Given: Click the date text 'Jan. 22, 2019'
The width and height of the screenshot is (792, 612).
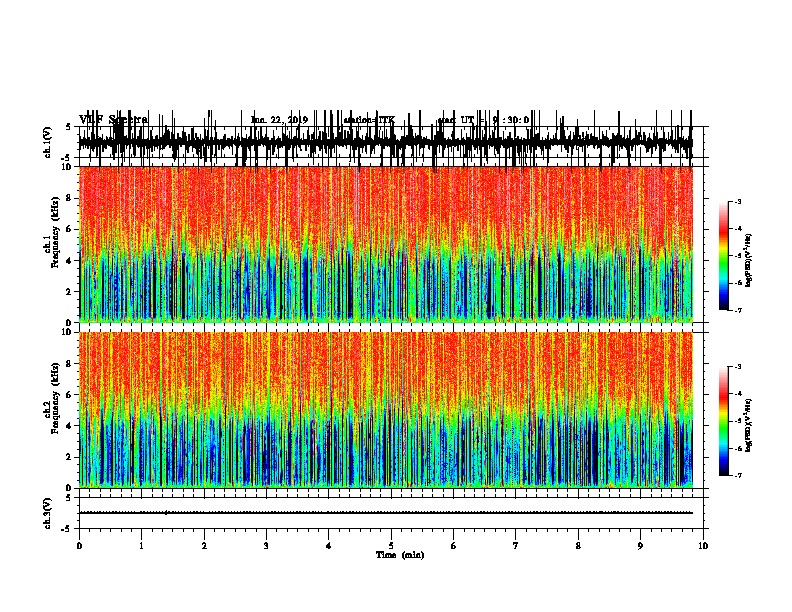Looking at the screenshot, I should coord(279,120).
